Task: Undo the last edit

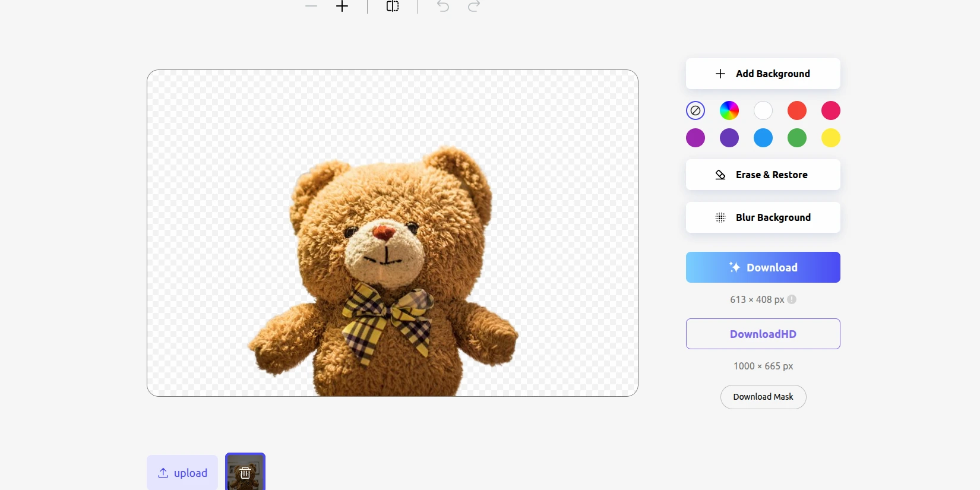Action: coord(443,7)
